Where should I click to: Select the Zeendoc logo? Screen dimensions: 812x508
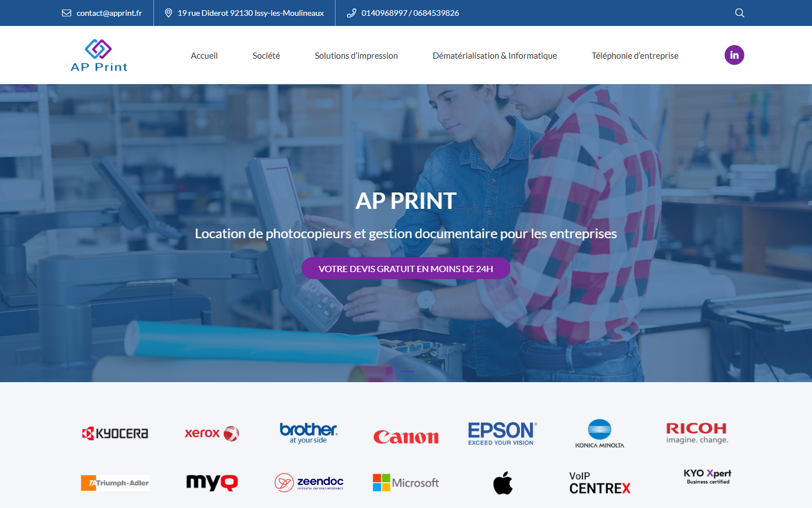pyautogui.click(x=309, y=483)
